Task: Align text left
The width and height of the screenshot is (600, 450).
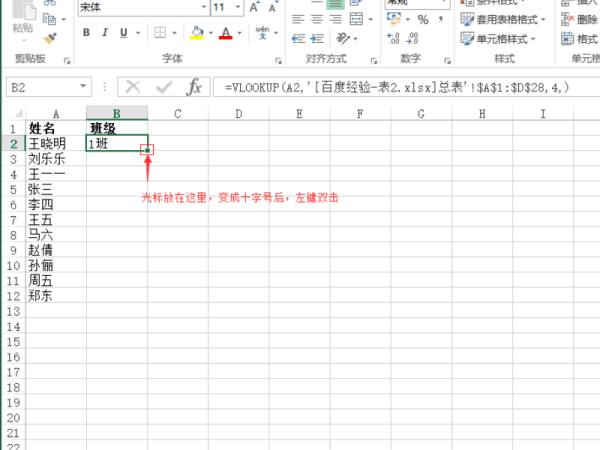Action: tap(298, 19)
